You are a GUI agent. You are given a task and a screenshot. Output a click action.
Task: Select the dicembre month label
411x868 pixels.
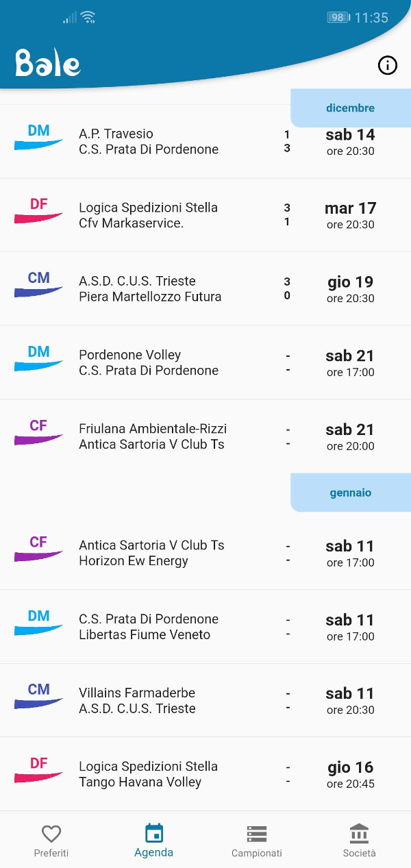coord(350,108)
